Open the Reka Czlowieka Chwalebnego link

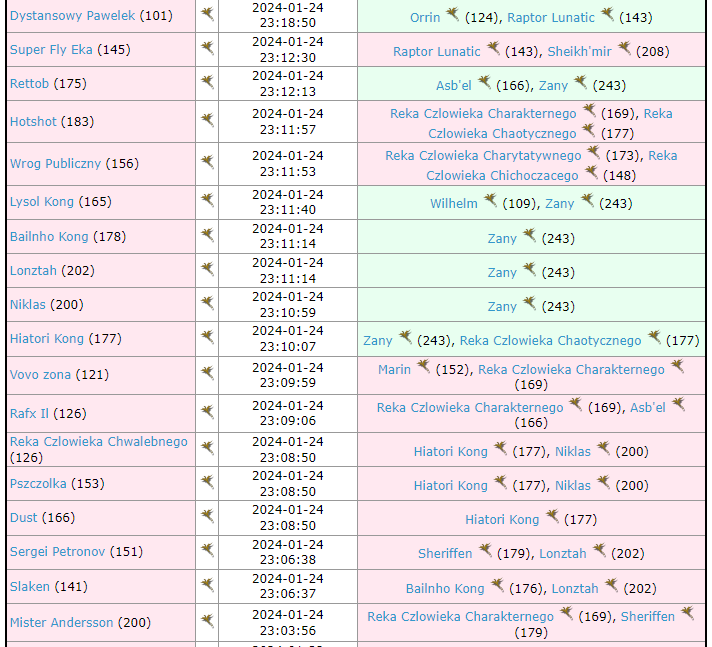pyautogui.click(x=98, y=441)
